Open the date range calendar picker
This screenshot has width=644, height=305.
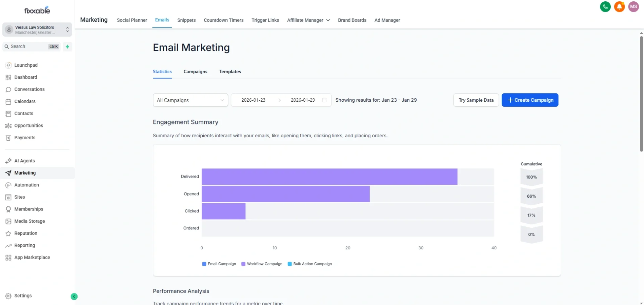tap(324, 100)
